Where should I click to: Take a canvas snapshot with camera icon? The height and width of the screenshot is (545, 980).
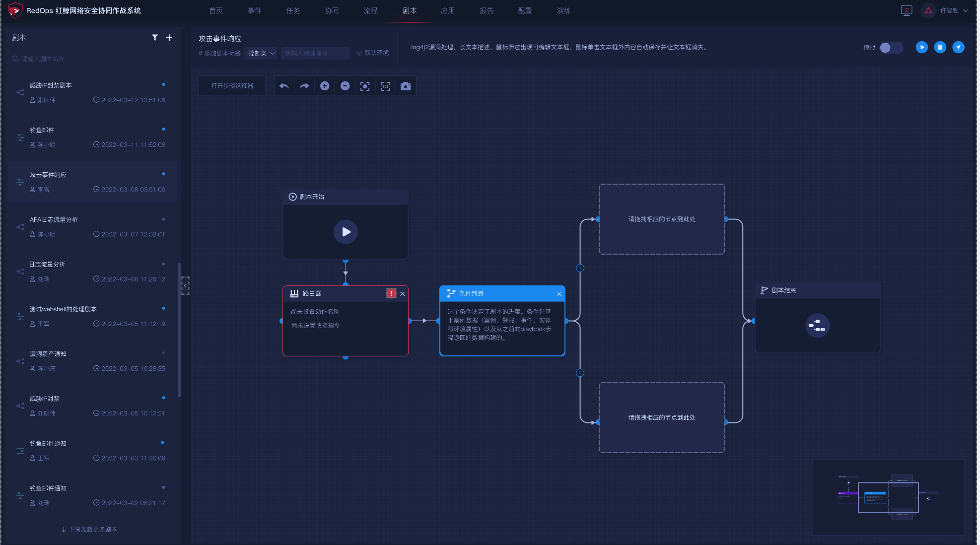tap(406, 86)
